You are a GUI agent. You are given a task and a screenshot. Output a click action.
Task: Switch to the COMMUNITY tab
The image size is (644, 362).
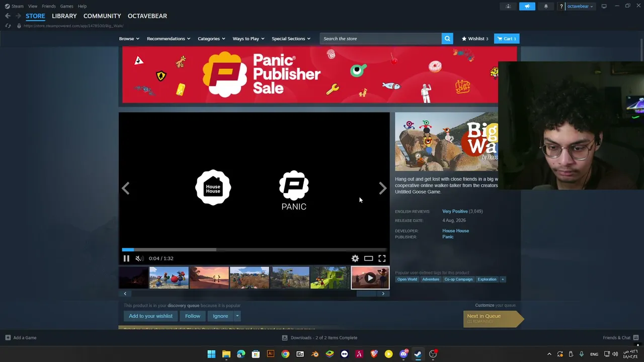pyautogui.click(x=102, y=16)
